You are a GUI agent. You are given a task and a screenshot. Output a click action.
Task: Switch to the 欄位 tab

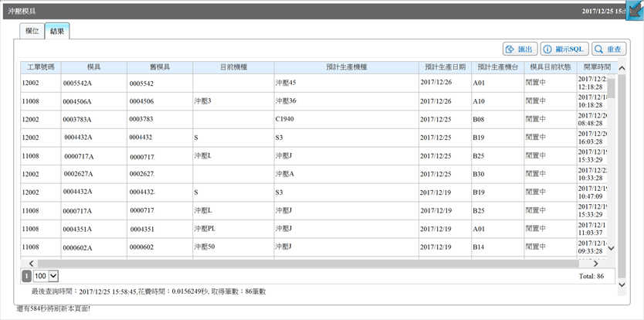click(x=32, y=31)
